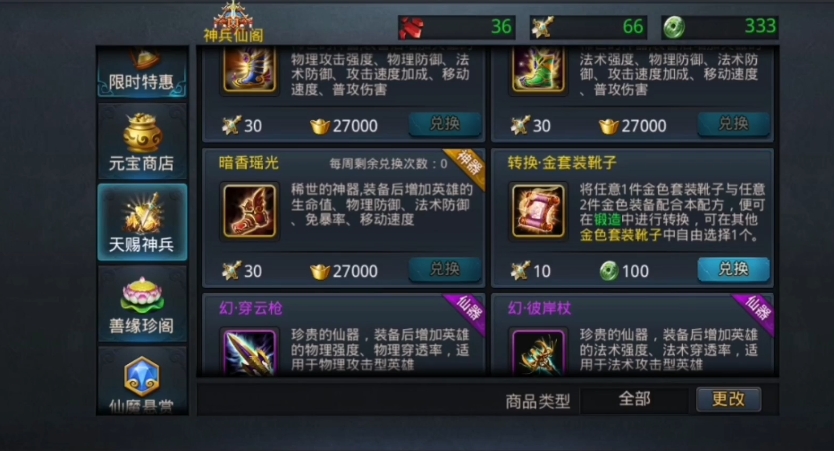Screen dimensions: 834x451
Task: Click 兑换 on the green boots item
Action: pos(733,124)
